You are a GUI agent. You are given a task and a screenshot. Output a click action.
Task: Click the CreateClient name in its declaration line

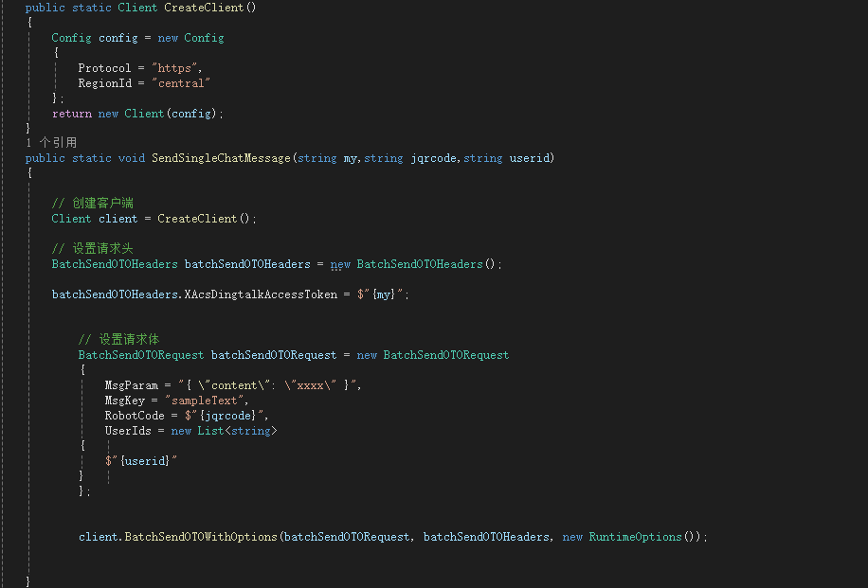(x=204, y=8)
